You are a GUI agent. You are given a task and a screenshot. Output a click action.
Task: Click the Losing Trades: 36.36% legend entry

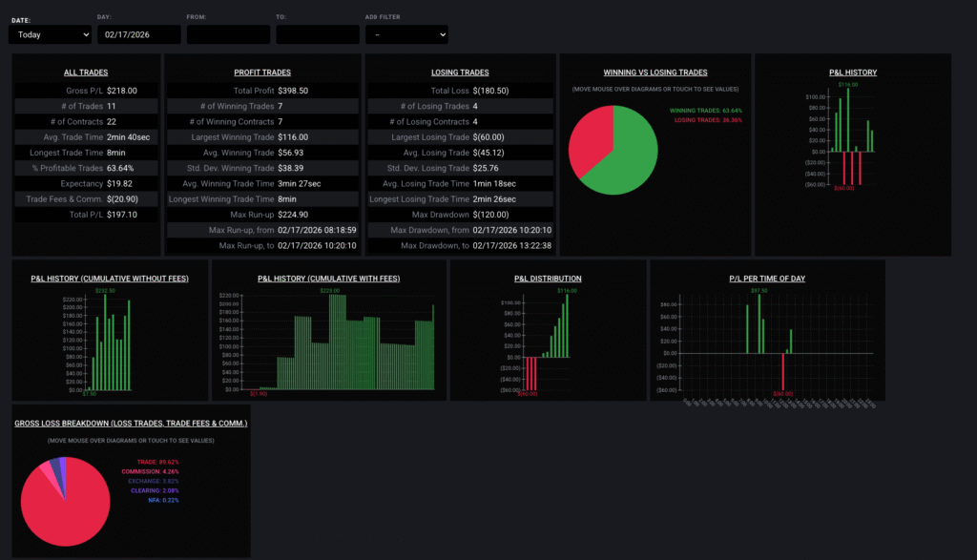(708, 120)
